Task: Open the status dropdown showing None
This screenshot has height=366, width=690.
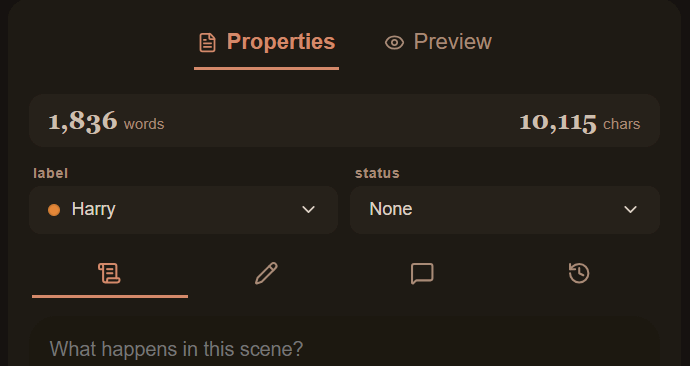Action: tap(505, 209)
